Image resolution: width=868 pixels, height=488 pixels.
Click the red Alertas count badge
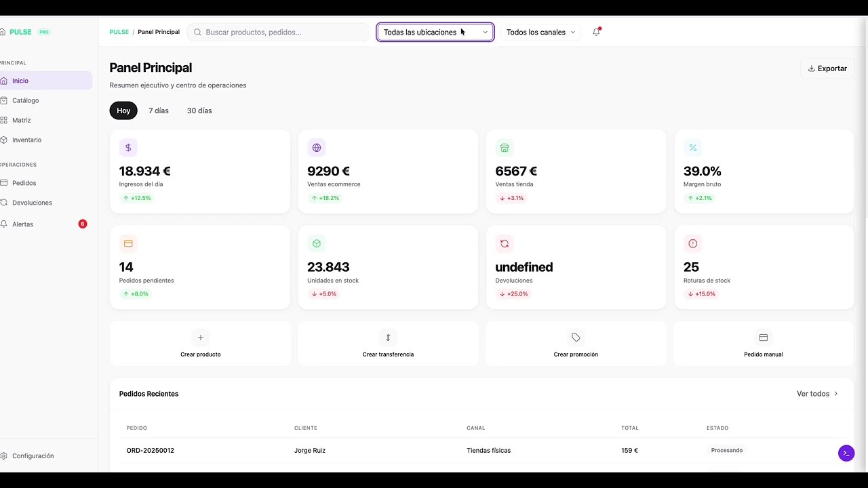pyautogui.click(x=83, y=224)
